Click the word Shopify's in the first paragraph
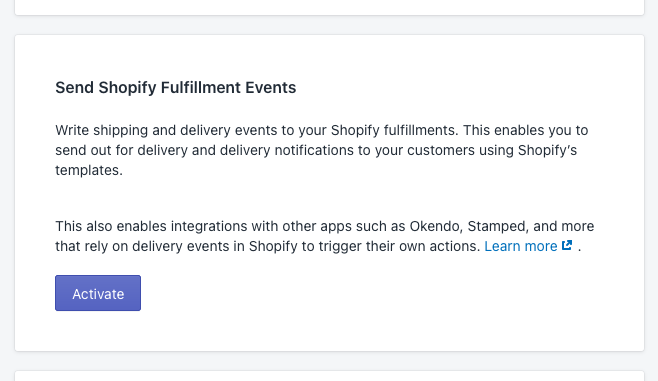 click(x=547, y=150)
